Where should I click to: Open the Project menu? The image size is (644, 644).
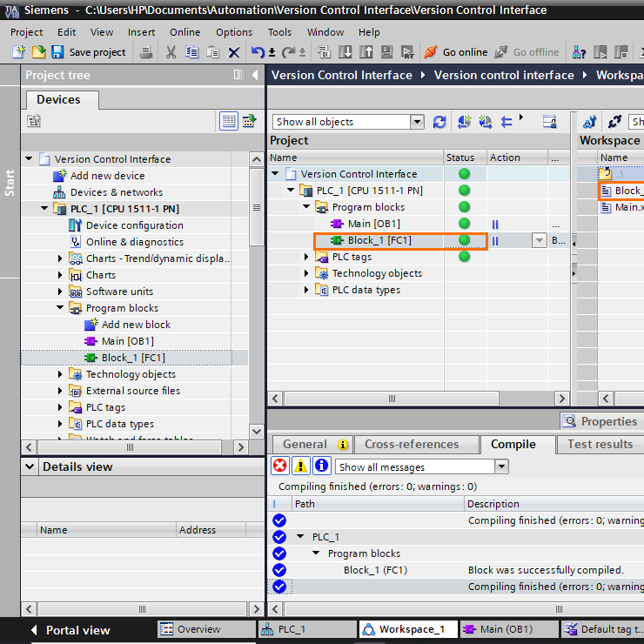26,32
